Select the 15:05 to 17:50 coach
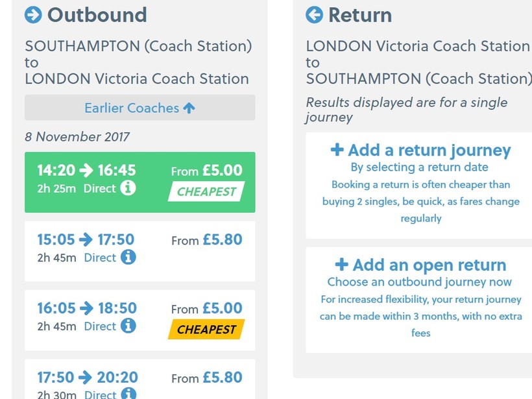Image resolution: width=532 pixels, height=399 pixels. click(x=139, y=251)
